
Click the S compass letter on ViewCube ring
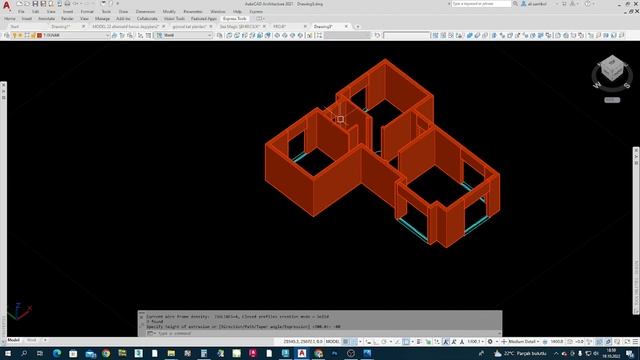coord(627,85)
